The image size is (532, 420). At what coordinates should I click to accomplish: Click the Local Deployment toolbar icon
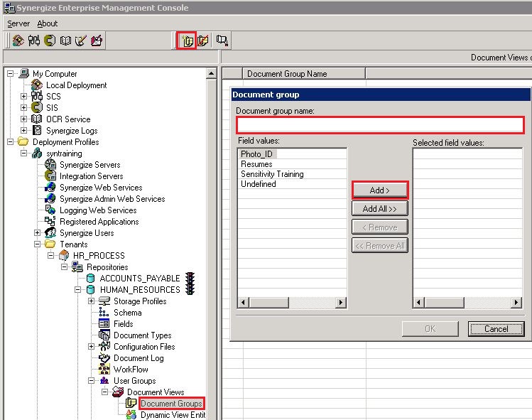(x=18, y=41)
